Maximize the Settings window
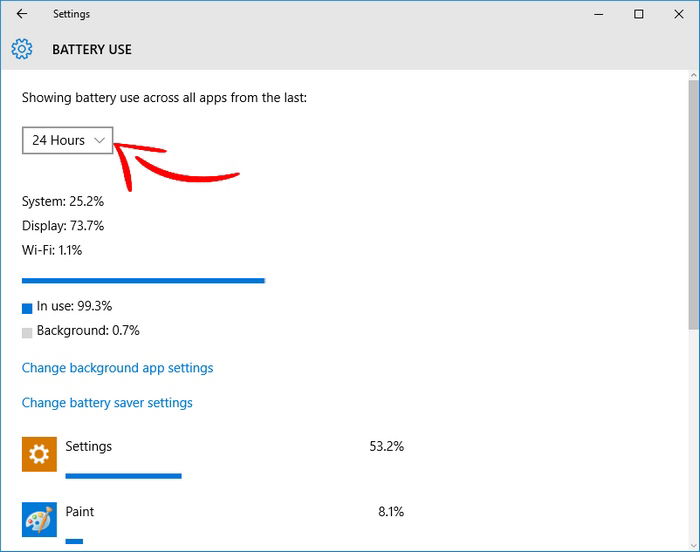 [639, 14]
